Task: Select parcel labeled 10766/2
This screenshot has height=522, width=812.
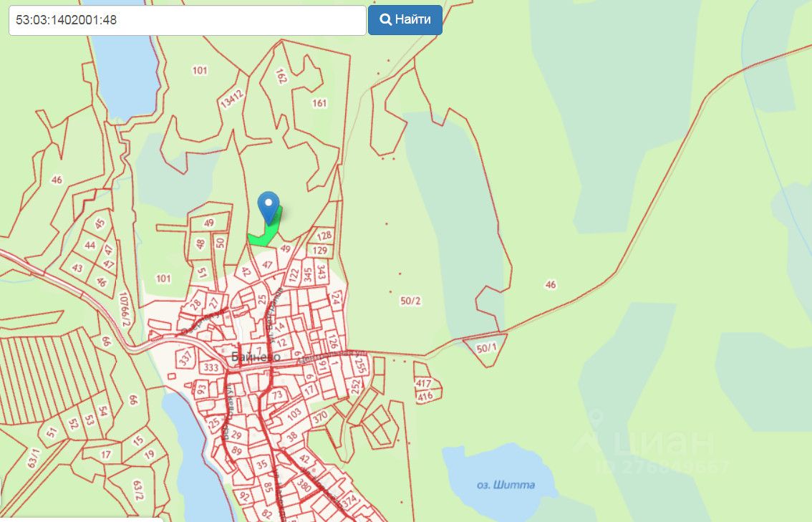Action: (125, 309)
